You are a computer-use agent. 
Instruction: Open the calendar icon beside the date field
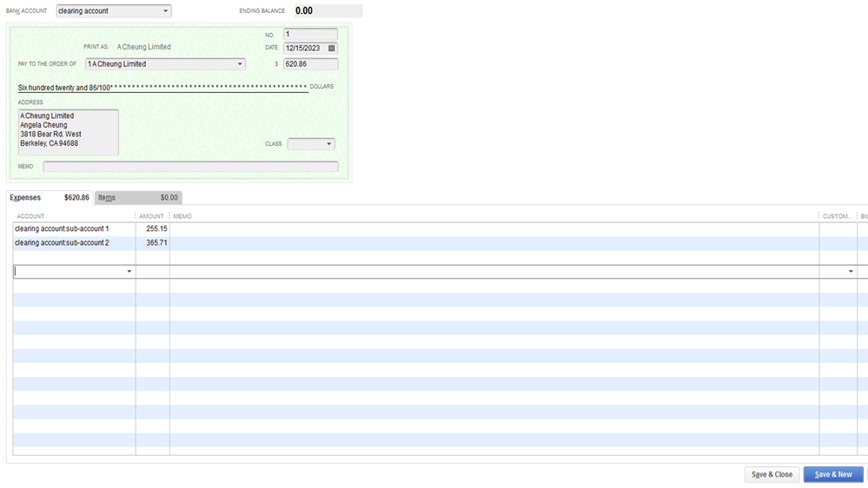coord(332,48)
